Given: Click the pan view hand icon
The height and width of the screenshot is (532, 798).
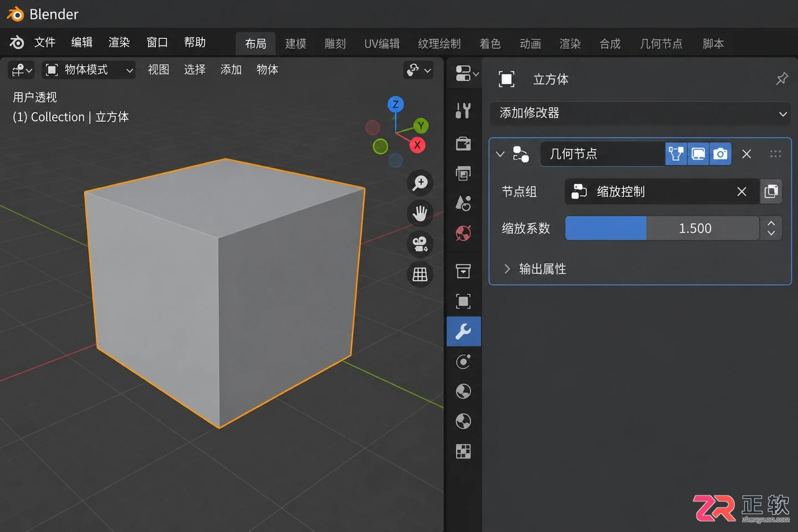Looking at the screenshot, I should click(420, 213).
